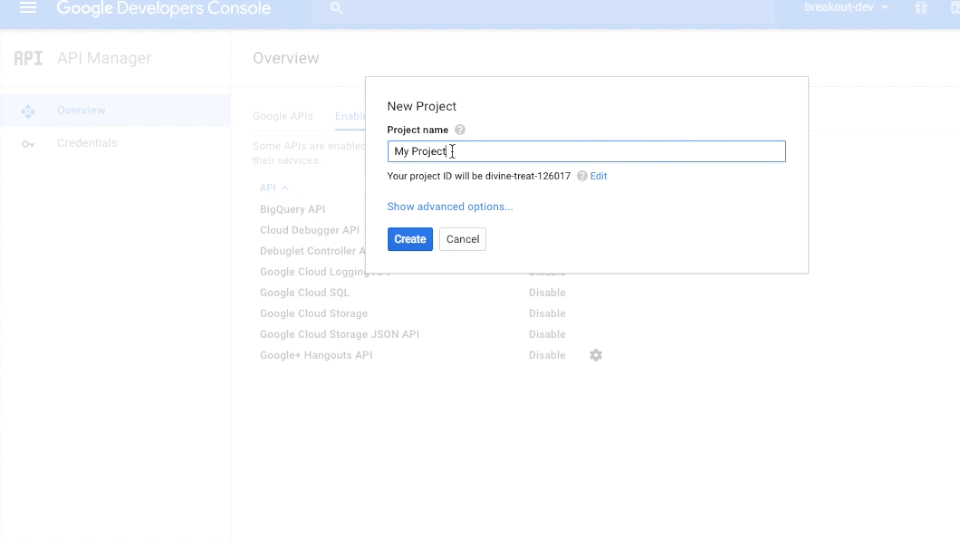
Task: Click the Overview sidebar icon
Action: click(x=28, y=111)
